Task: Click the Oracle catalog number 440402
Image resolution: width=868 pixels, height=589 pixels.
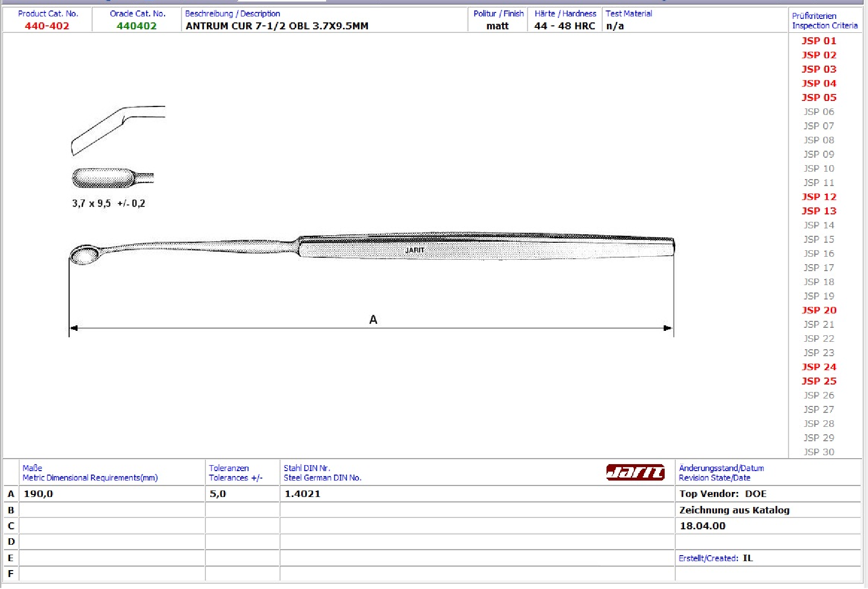Action: 137,26
